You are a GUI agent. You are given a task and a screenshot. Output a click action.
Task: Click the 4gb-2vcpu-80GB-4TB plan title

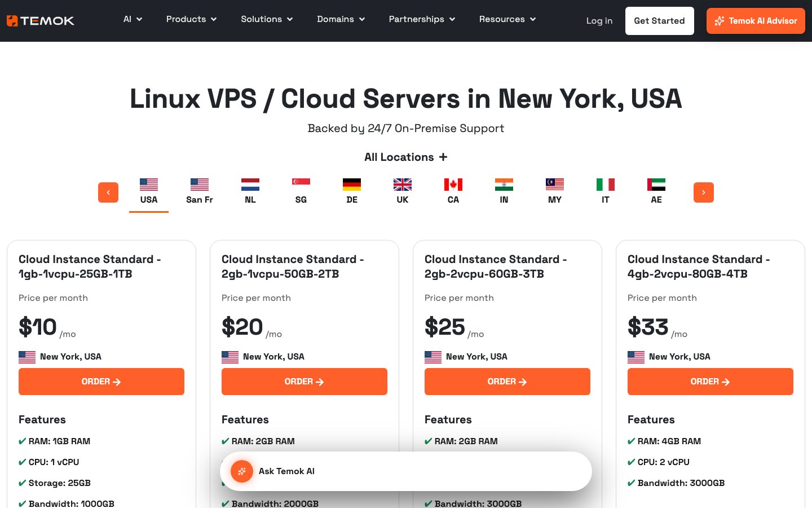[699, 266]
